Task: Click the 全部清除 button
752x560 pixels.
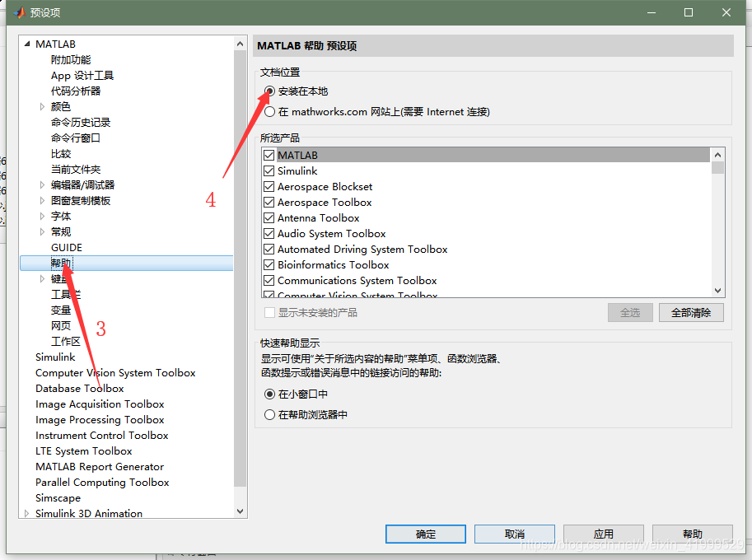Action: 691,313
